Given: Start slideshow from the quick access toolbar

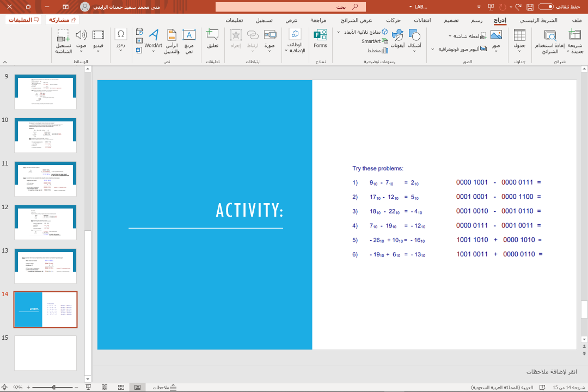Looking at the screenshot, I should (491, 7).
